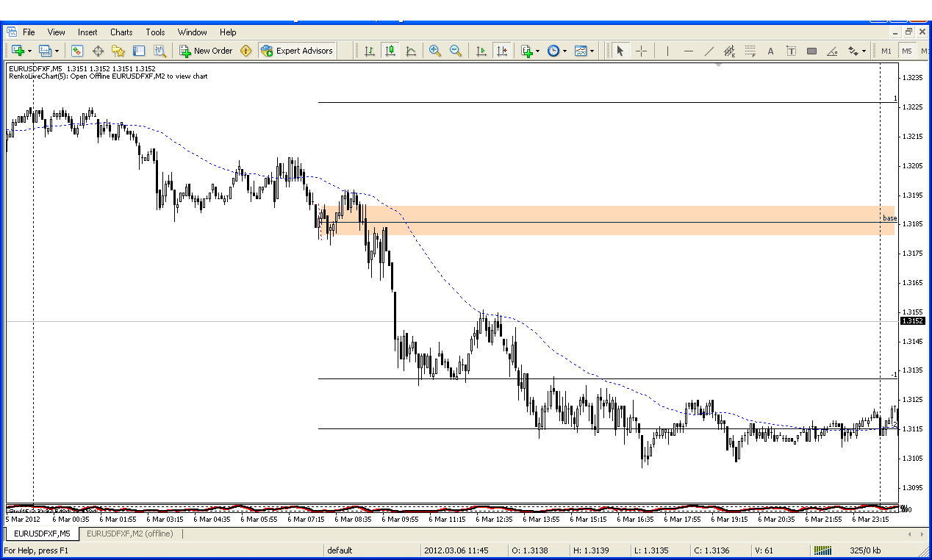Click the New Order button
The width and height of the screenshot is (932, 560).
206,51
